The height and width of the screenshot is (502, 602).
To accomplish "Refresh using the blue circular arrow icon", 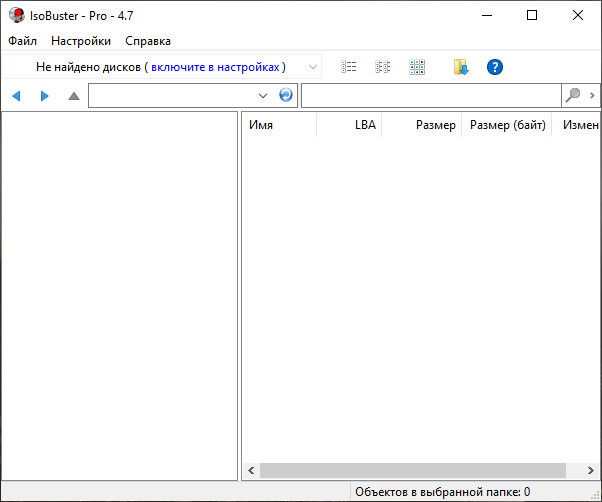I will click(286, 95).
